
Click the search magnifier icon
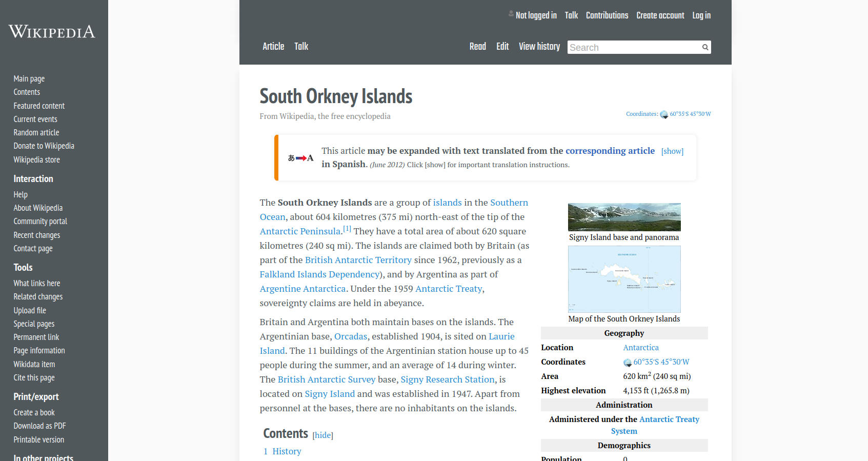(705, 47)
